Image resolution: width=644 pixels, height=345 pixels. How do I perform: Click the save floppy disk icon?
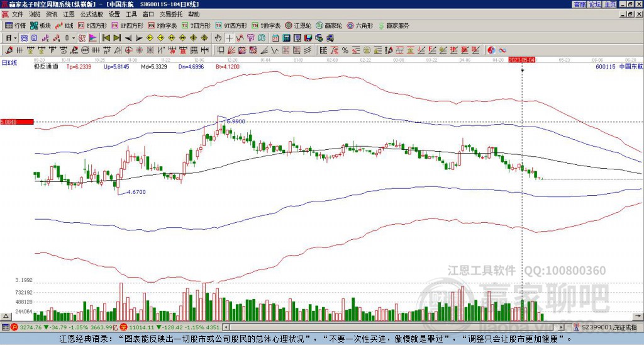click(x=308, y=38)
